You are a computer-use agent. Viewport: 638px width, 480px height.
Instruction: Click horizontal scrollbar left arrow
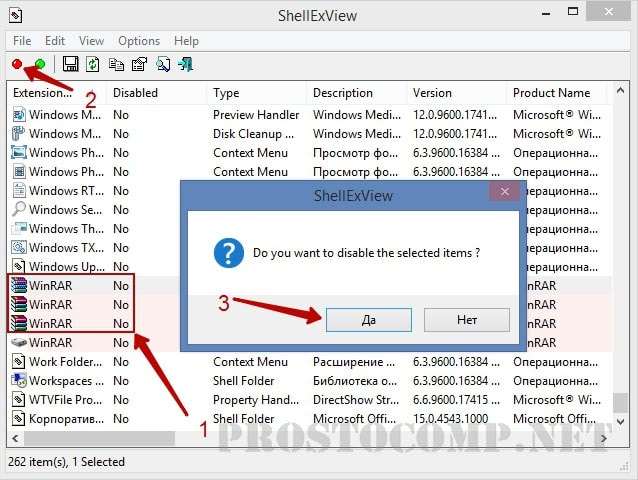point(15,439)
